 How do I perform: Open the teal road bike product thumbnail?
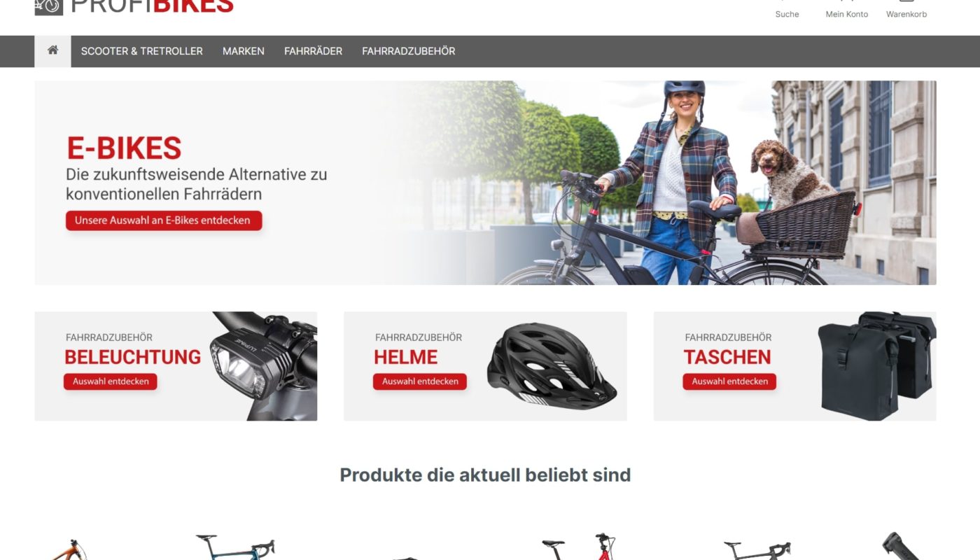[x=235, y=547]
